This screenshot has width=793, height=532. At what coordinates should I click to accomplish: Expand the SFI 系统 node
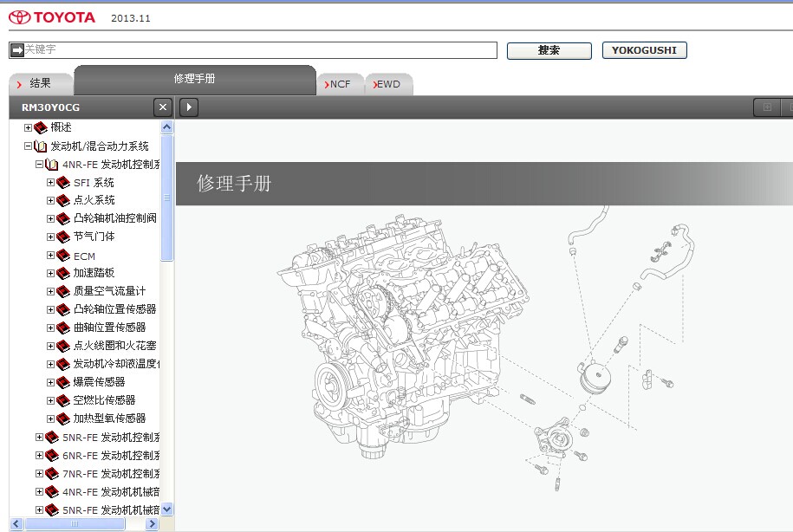(x=50, y=183)
